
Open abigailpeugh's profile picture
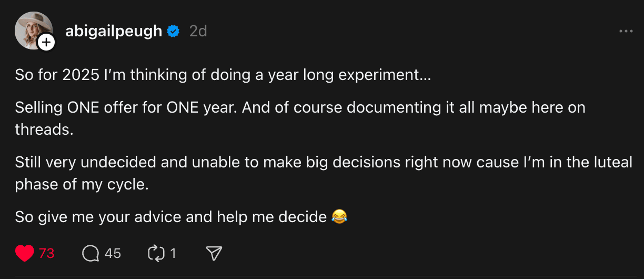(x=34, y=31)
